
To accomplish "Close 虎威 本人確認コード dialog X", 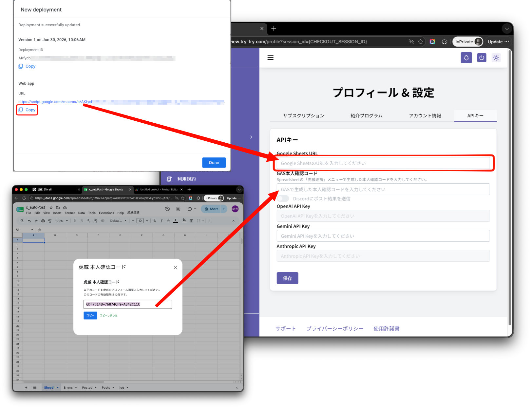I will point(176,267).
